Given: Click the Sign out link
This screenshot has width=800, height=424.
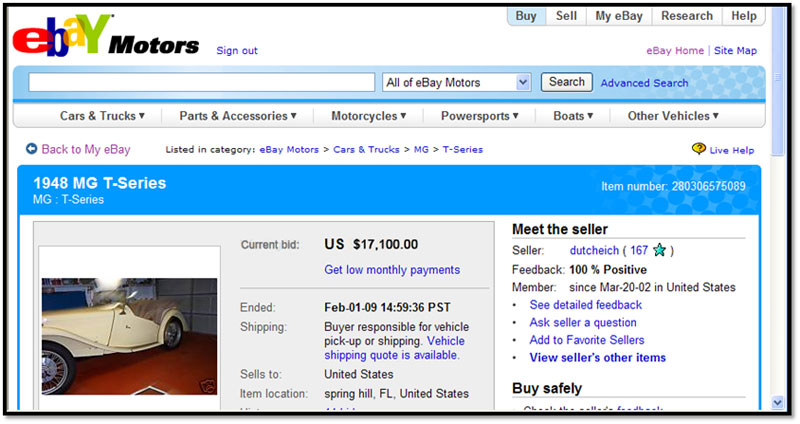Looking at the screenshot, I should click(x=237, y=51).
